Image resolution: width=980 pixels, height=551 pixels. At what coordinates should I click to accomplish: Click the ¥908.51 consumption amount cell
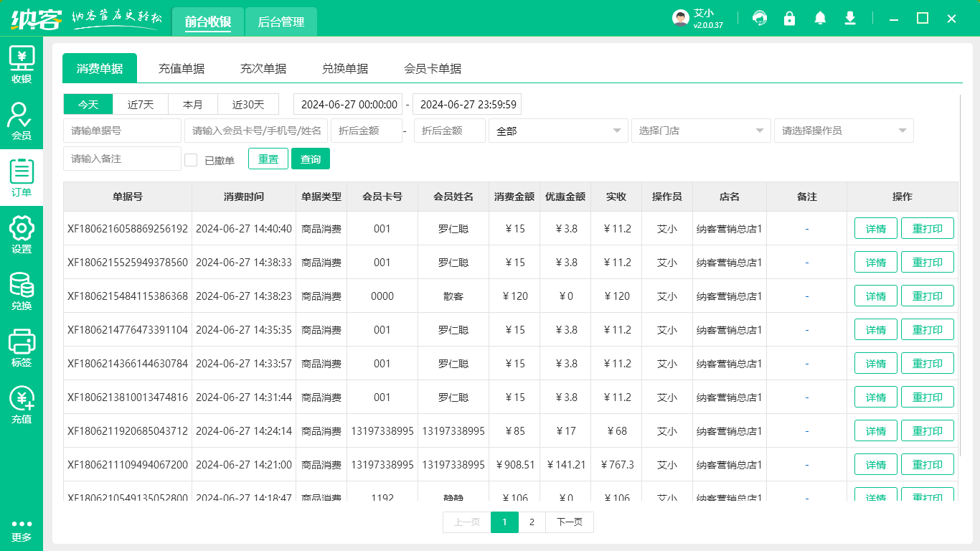[515, 465]
